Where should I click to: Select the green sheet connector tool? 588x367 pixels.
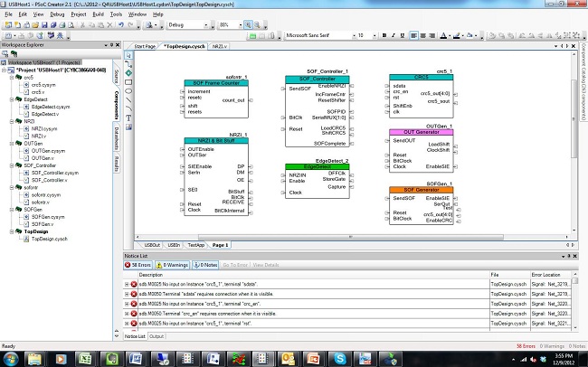[128, 73]
